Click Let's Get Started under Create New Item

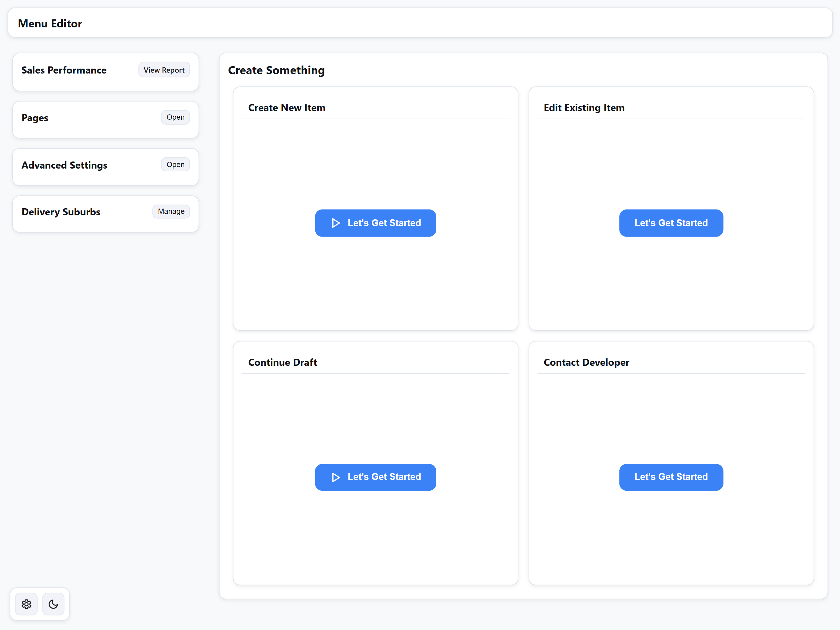coord(384,223)
